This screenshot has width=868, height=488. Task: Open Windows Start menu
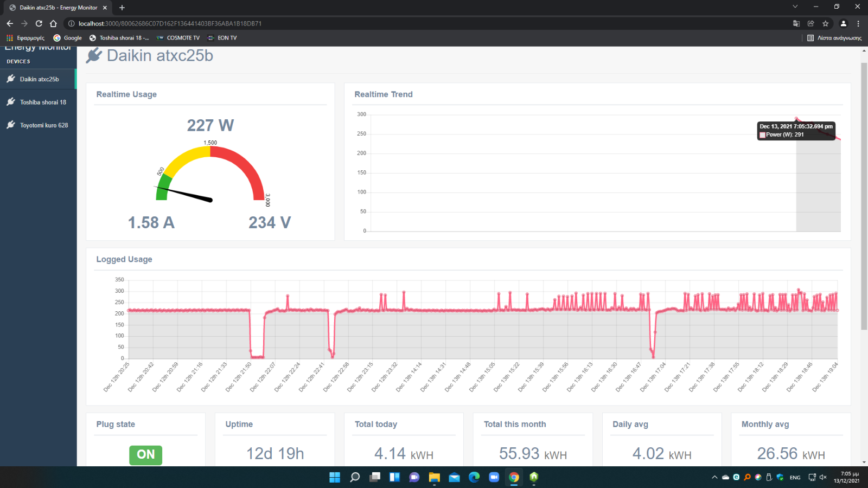point(335,477)
